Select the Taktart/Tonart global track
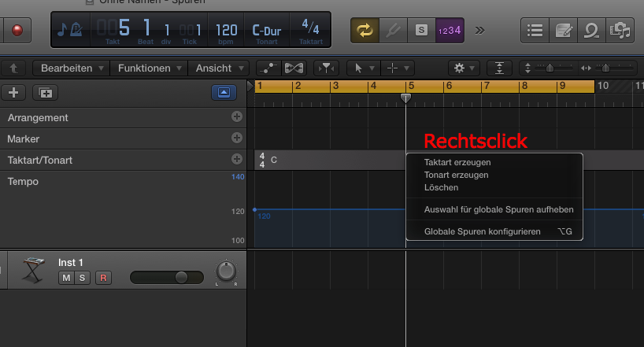Screen dimensions: 644x347 coord(124,161)
